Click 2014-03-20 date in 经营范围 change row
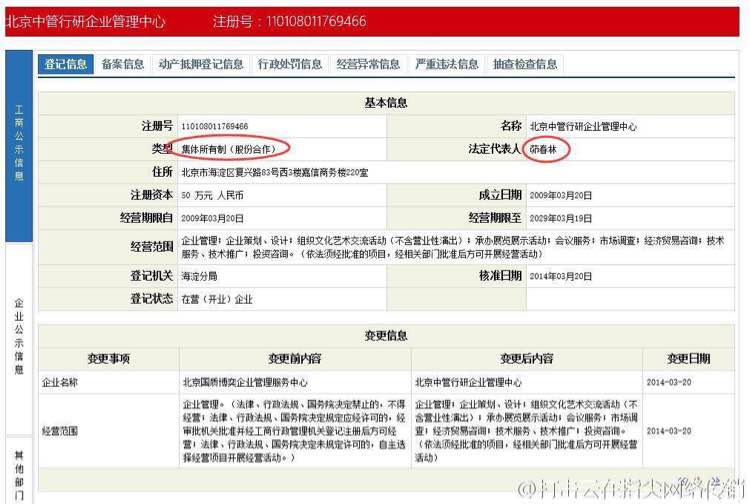 (x=669, y=431)
